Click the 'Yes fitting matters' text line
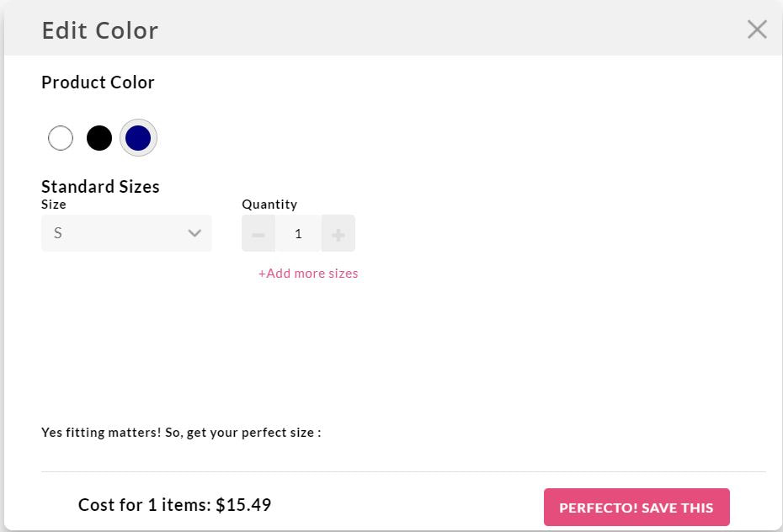 pos(181,433)
